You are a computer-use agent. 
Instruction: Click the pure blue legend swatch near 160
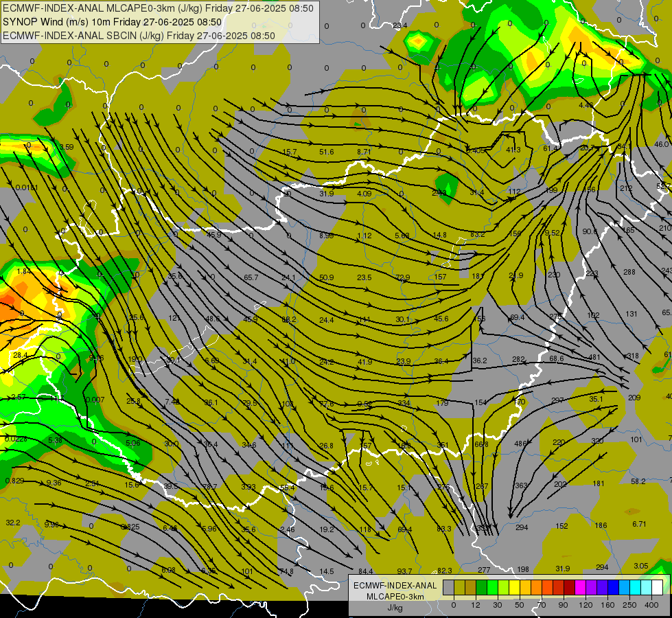point(614,588)
